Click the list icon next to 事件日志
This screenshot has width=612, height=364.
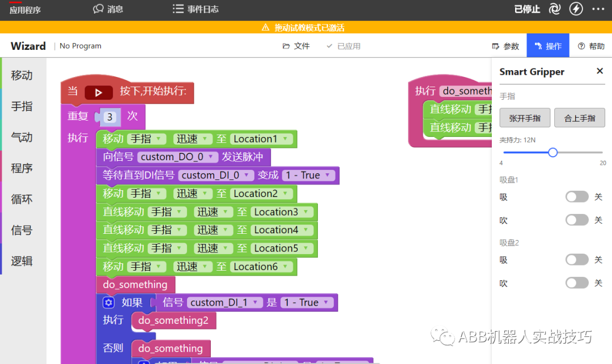[178, 9]
